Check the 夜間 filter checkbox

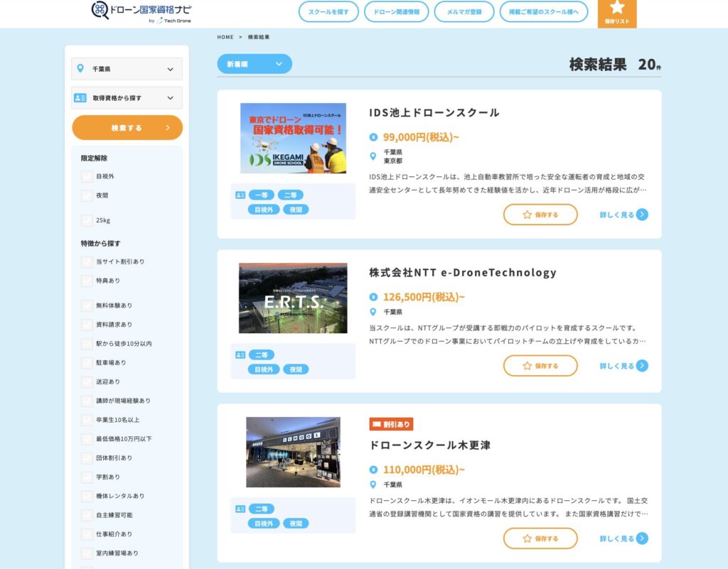(87, 195)
